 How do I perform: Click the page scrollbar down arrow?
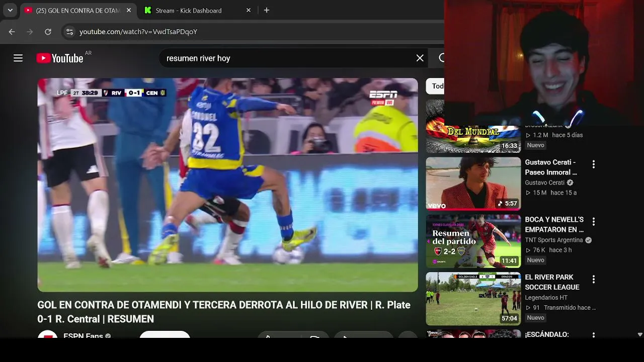click(640, 334)
